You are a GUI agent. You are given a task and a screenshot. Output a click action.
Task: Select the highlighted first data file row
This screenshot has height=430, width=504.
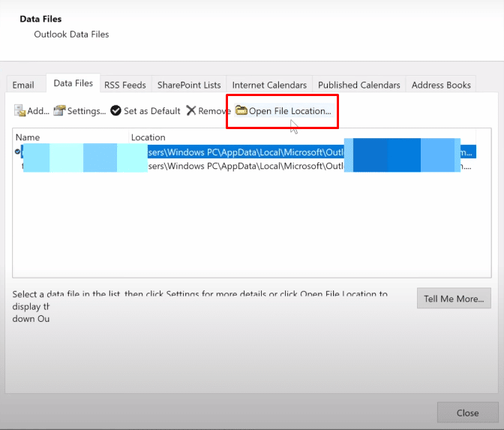(x=248, y=152)
